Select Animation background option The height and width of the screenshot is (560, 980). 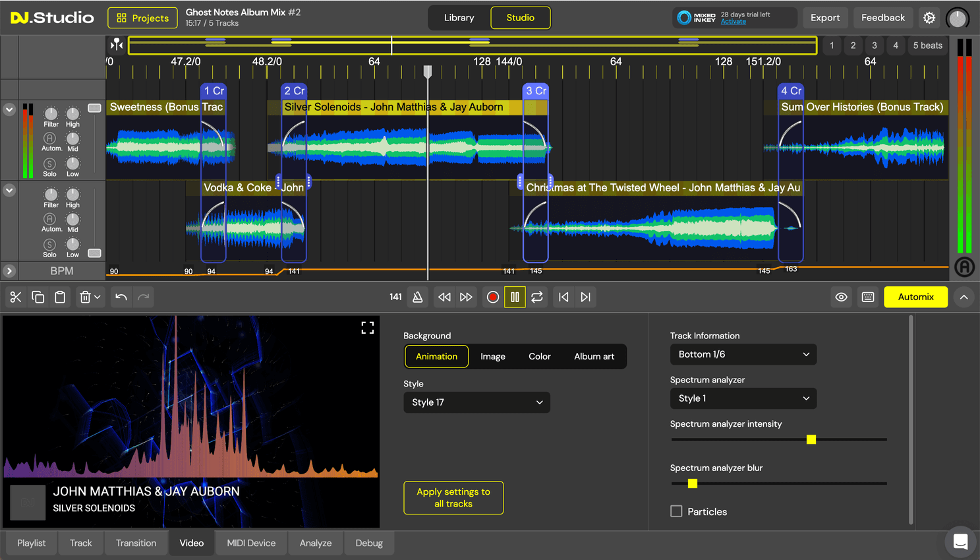[436, 356]
